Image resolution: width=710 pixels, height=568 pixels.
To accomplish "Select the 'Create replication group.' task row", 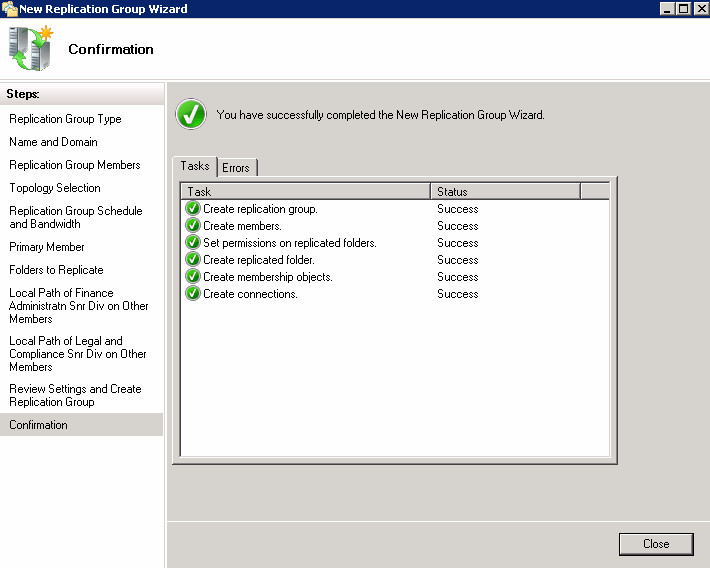I will pos(395,209).
